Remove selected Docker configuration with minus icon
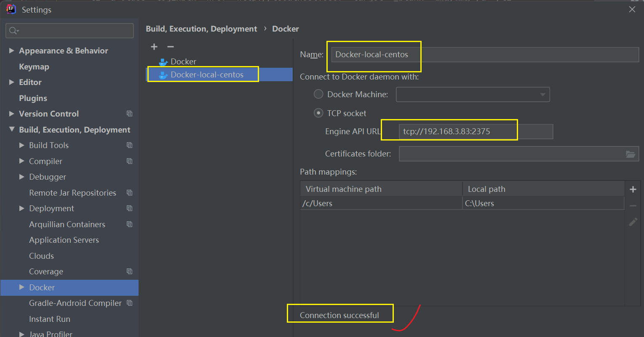This screenshot has height=337, width=644. tap(170, 47)
